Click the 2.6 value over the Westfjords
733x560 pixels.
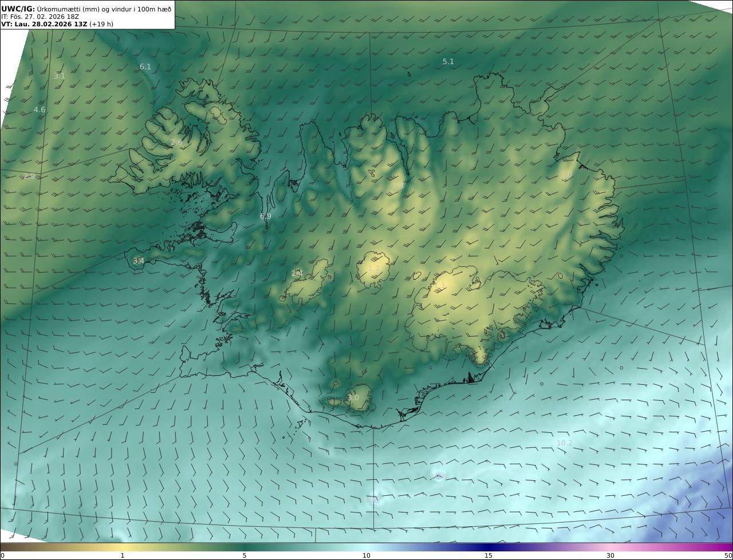pyautogui.click(x=176, y=142)
